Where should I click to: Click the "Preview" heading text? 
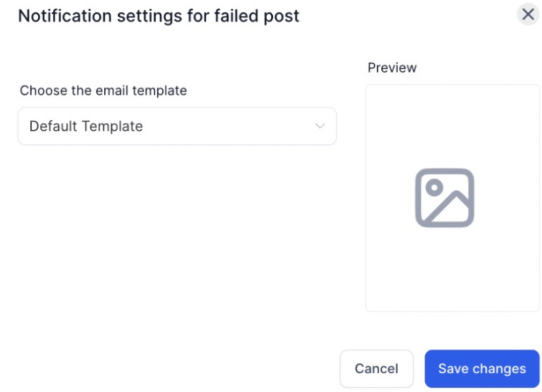[x=392, y=68]
